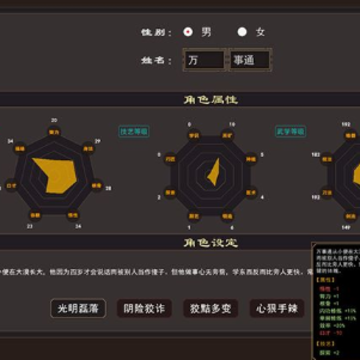This screenshot has height=360, width=360.
Task: Click the 根骨 attribute node valued 28
Action: [97, 186]
